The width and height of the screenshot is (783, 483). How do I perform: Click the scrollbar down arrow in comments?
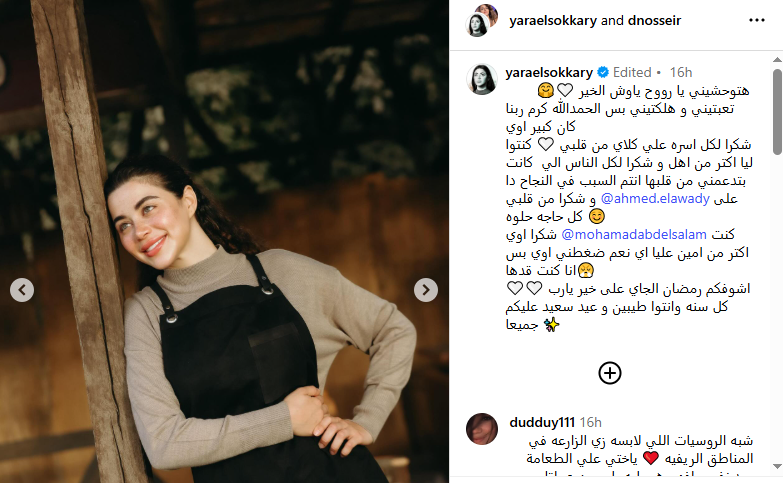pos(777,467)
